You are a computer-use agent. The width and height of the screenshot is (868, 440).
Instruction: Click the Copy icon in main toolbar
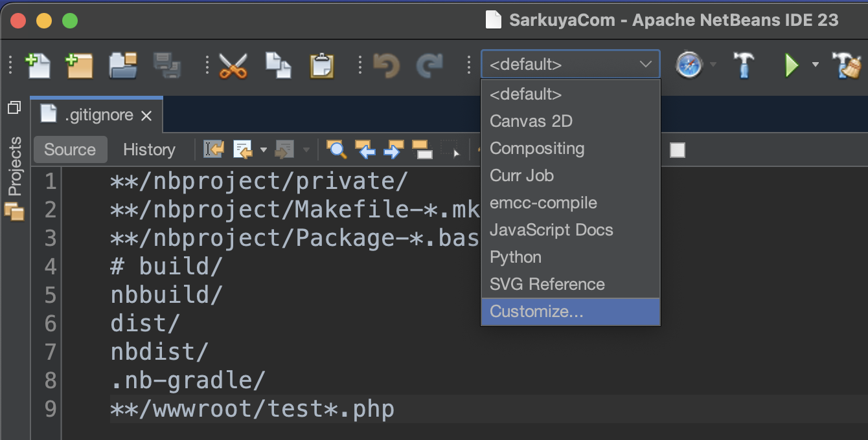[x=279, y=65]
